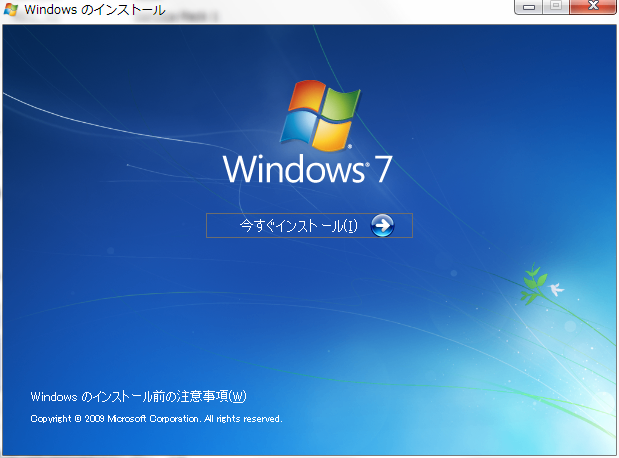The image size is (619, 458).
Task: Minimize the Windows のインストール window
Action: [x=529, y=7]
